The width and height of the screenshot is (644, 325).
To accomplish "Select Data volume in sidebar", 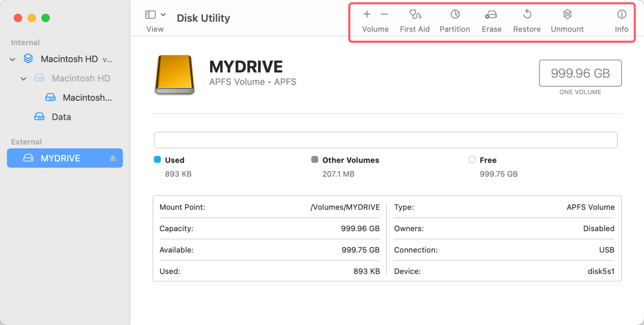I will pyautogui.click(x=61, y=117).
